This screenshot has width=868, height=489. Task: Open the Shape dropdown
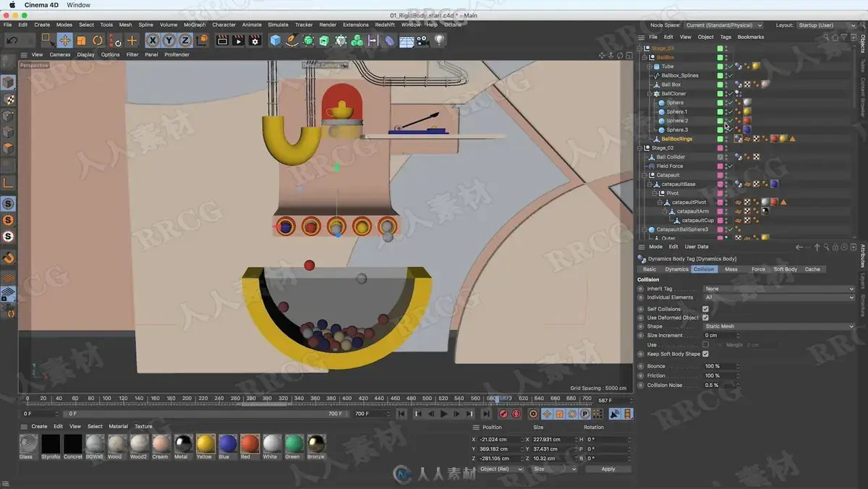point(779,326)
